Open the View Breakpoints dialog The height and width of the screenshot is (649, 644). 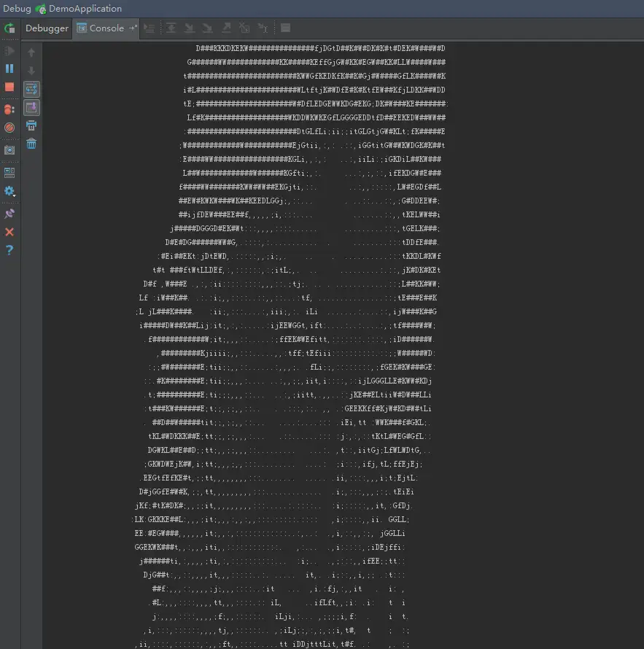(9, 109)
